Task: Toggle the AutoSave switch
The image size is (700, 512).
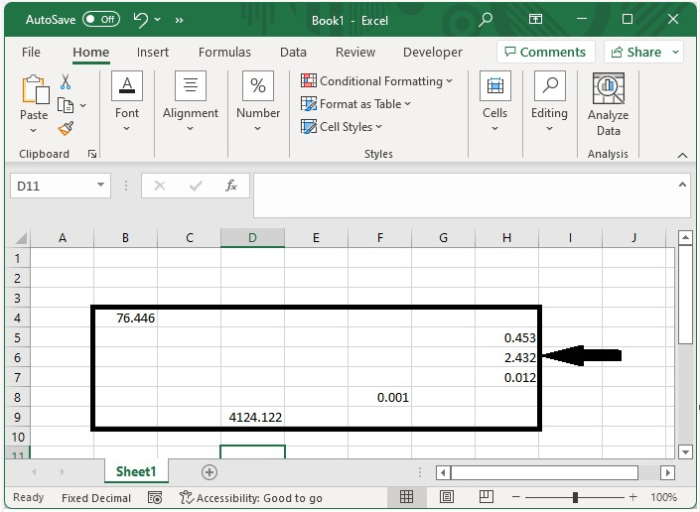Action: tap(101, 19)
